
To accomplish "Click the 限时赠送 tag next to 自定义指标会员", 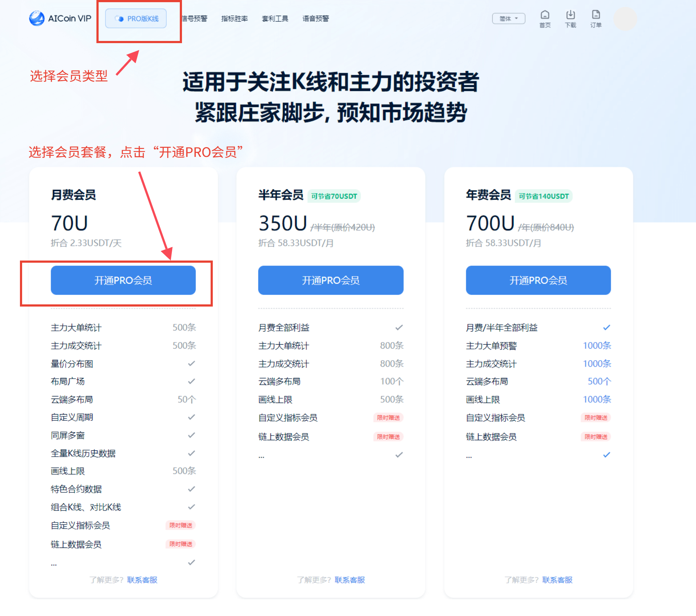I will tap(181, 525).
